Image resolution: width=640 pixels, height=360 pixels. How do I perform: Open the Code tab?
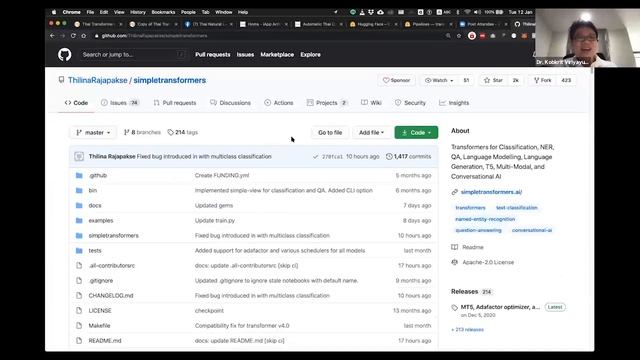point(76,103)
